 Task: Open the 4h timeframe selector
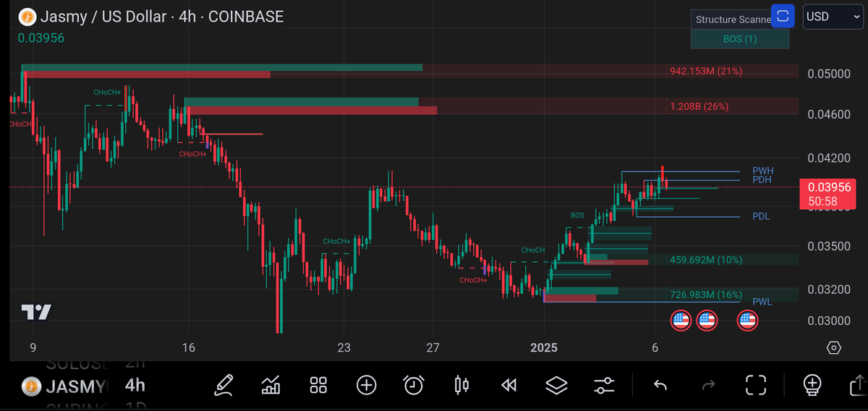tap(135, 385)
